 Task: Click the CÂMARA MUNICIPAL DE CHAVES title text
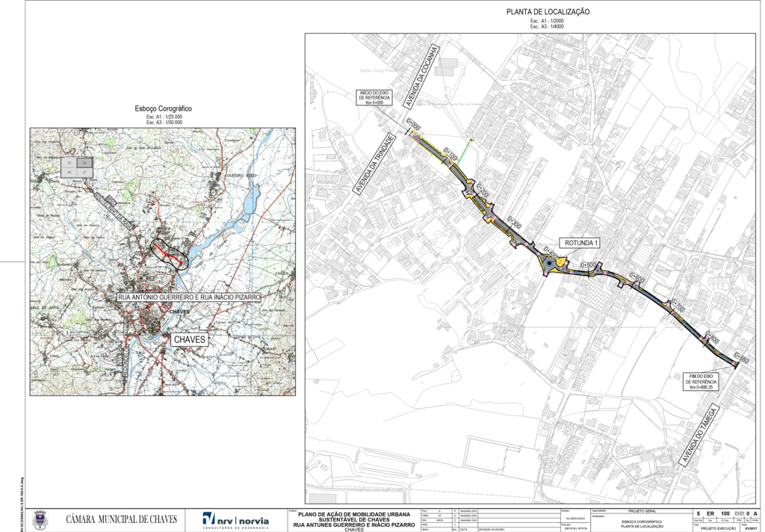[x=121, y=519]
